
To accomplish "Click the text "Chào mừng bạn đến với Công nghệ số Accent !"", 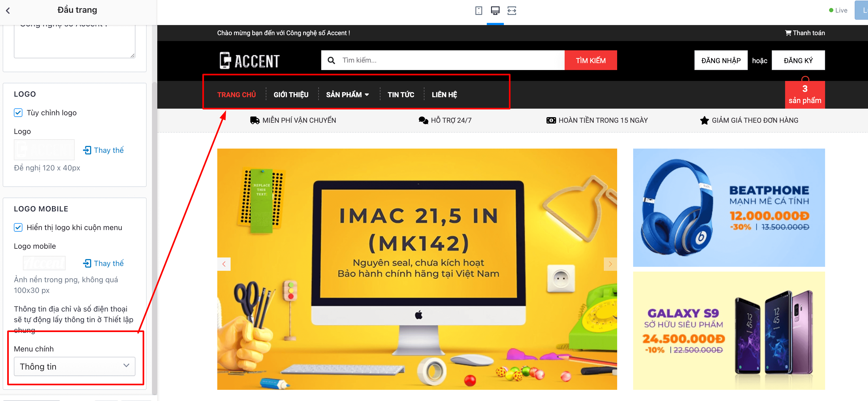I will (283, 33).
